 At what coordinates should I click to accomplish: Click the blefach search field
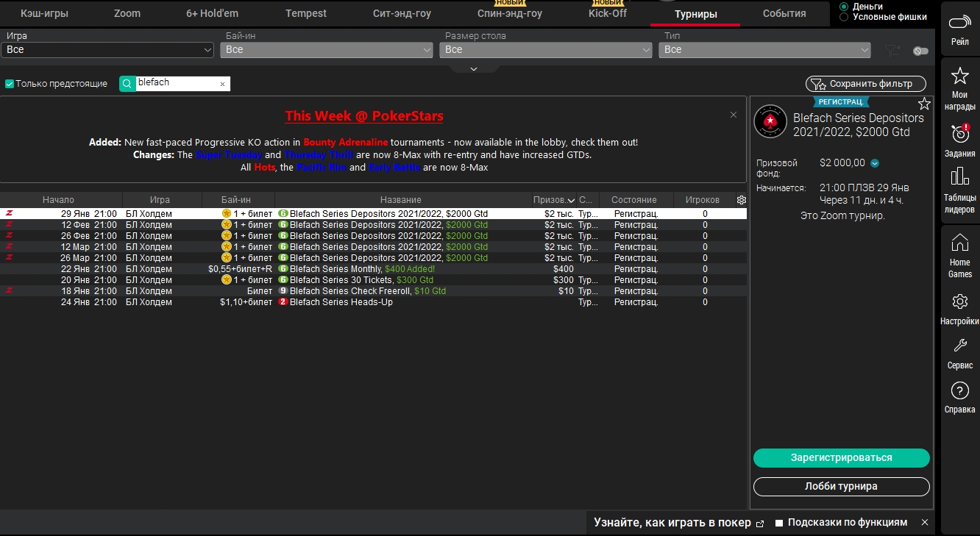pos(177,83)
